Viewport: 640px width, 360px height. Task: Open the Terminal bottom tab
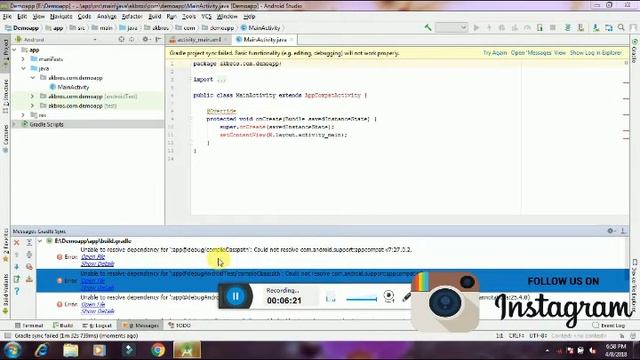(x=29, y=325)
